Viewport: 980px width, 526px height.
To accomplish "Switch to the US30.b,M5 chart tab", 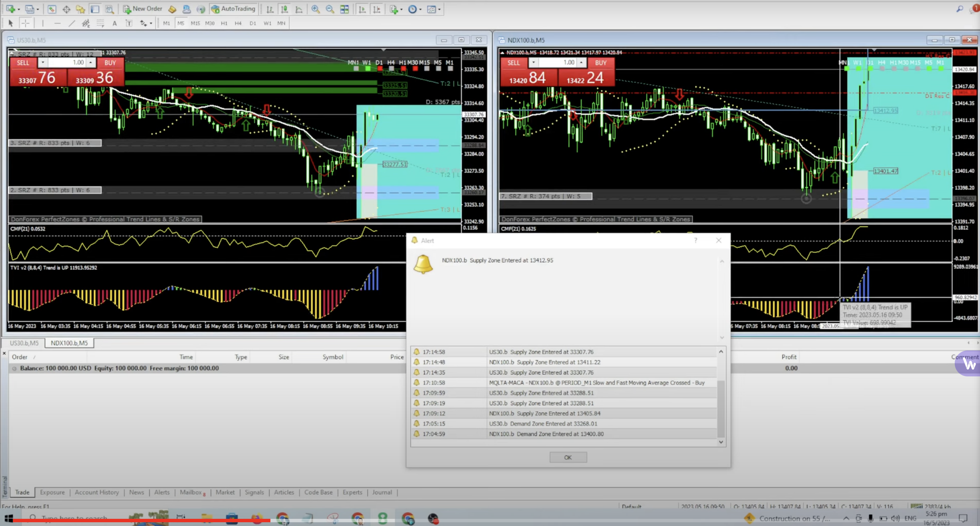I will [24, 343].
